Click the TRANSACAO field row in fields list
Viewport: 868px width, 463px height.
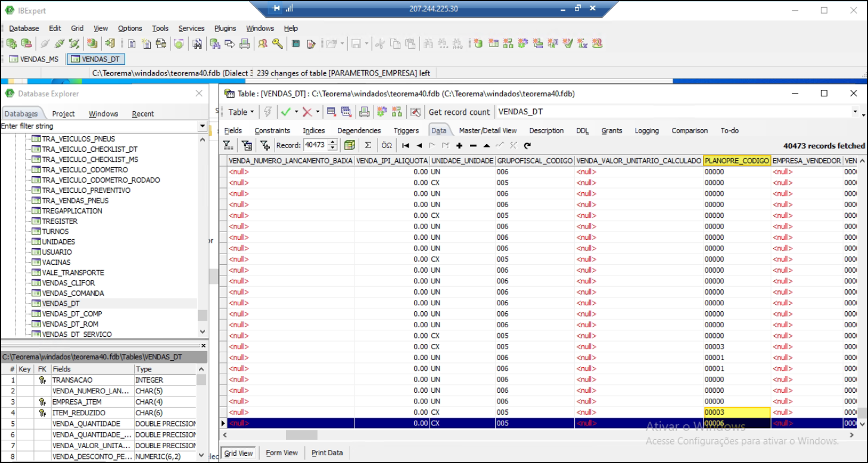point(99,380)
